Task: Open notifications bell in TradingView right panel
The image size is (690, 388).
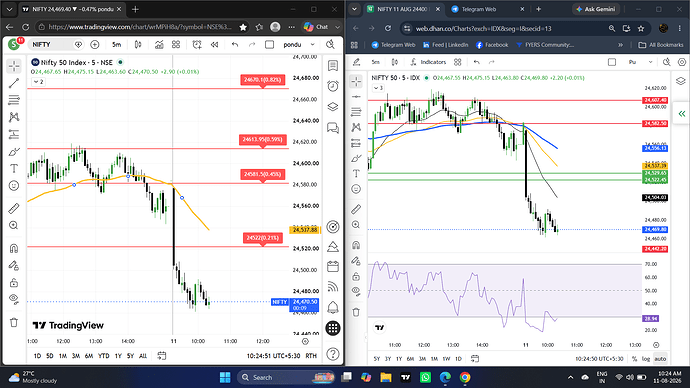Action: point(333,307)
